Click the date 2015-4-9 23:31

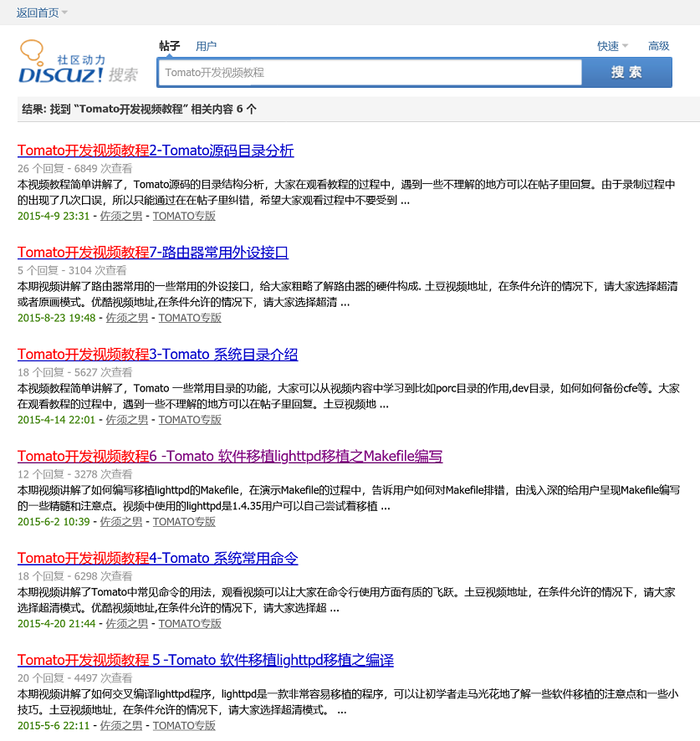point(54,216)
